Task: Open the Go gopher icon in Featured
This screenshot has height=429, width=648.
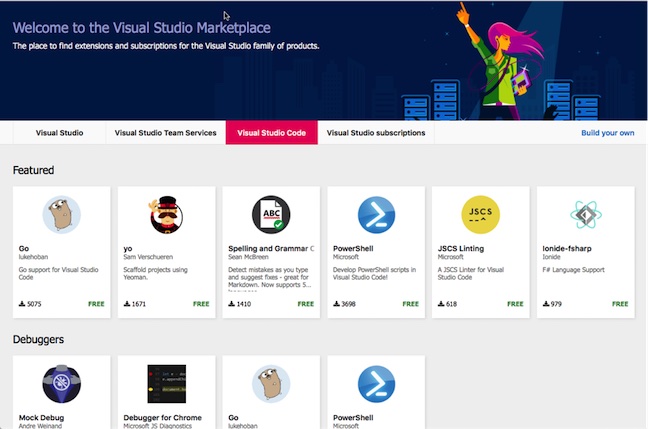Action: 62,214
